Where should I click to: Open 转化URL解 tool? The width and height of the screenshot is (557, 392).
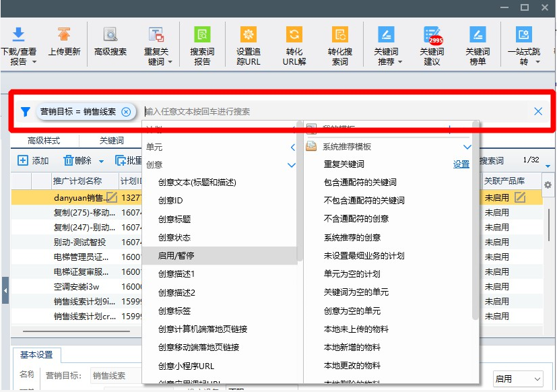coord(294,34)
